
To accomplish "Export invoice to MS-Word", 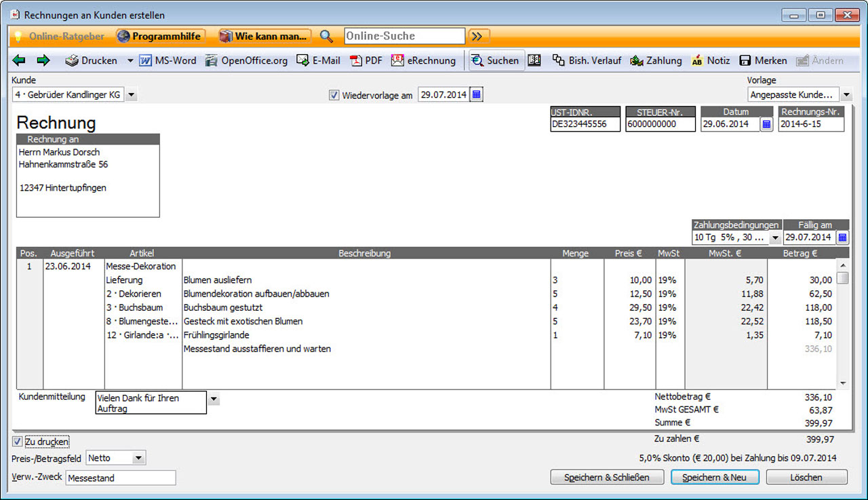I will 167,60.
